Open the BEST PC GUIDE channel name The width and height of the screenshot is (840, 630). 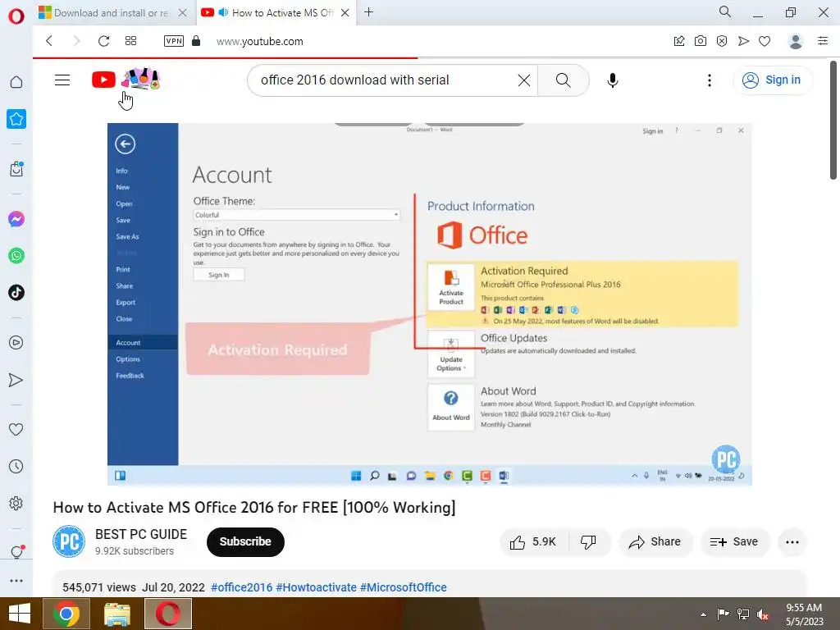click(x=141, y=535)
